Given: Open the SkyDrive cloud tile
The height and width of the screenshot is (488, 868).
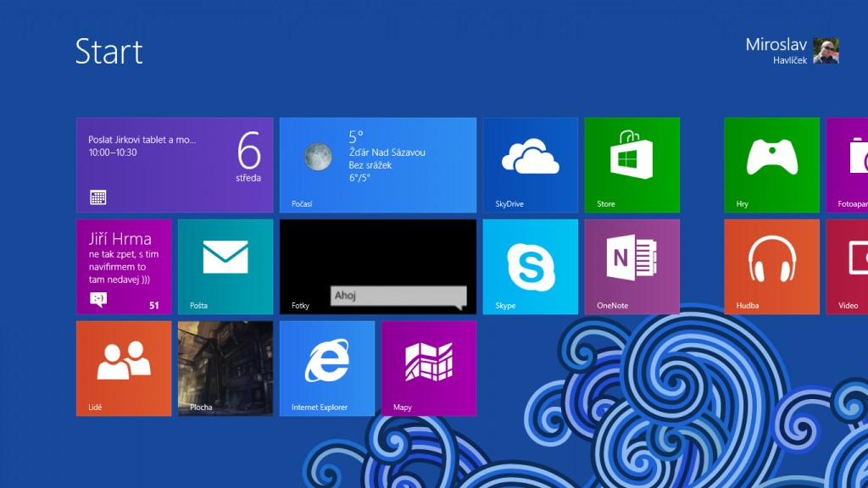Looking at the screenshot, I should point(531,165).
